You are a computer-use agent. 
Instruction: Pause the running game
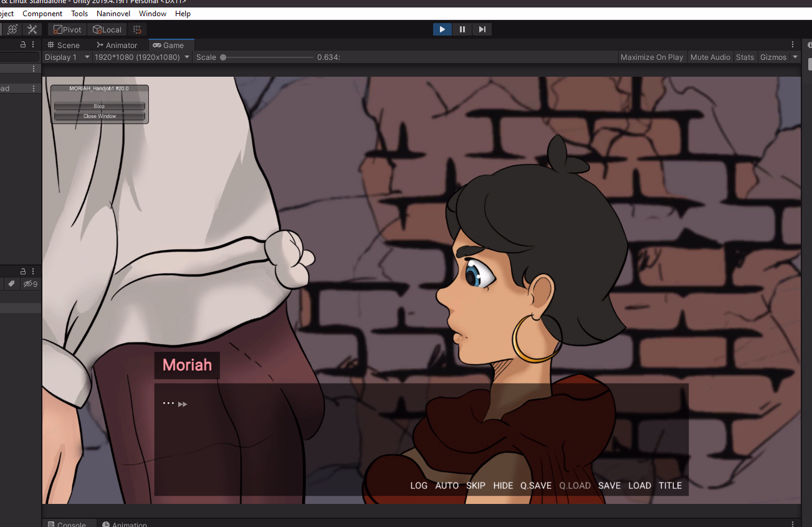(462, 29)
